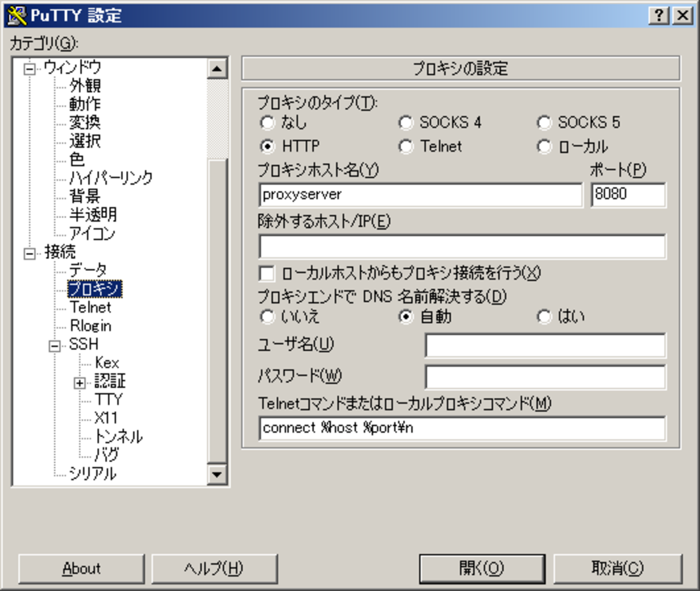Open the X11 category
This screenshot has height=591, width=700.
tap(106, 418)
